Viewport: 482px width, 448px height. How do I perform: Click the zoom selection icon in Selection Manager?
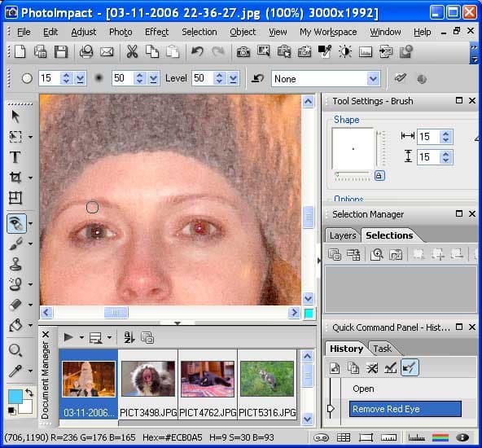tap(376, 255)
